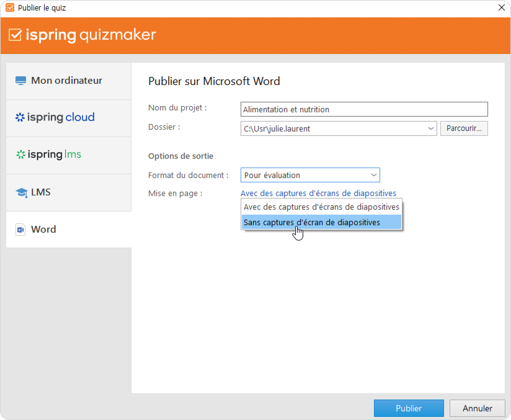511x420 pixels.
Task: Expand the Dossier folder path dropdown arrow
Action: (430, 128)
